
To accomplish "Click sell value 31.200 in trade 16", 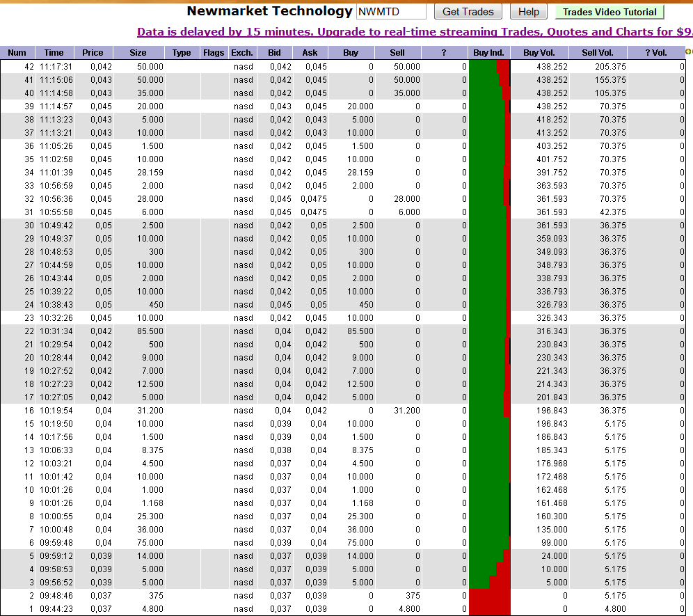I will [x=406, y=411].
